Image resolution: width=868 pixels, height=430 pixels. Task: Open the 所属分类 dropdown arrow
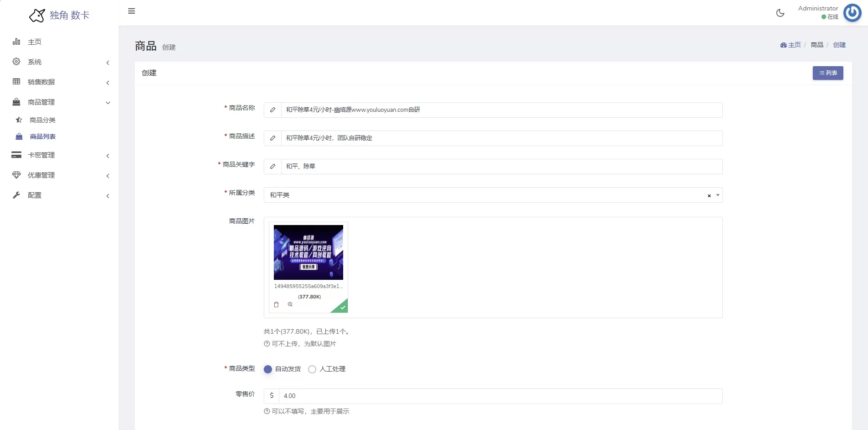(x=718, y=195)
